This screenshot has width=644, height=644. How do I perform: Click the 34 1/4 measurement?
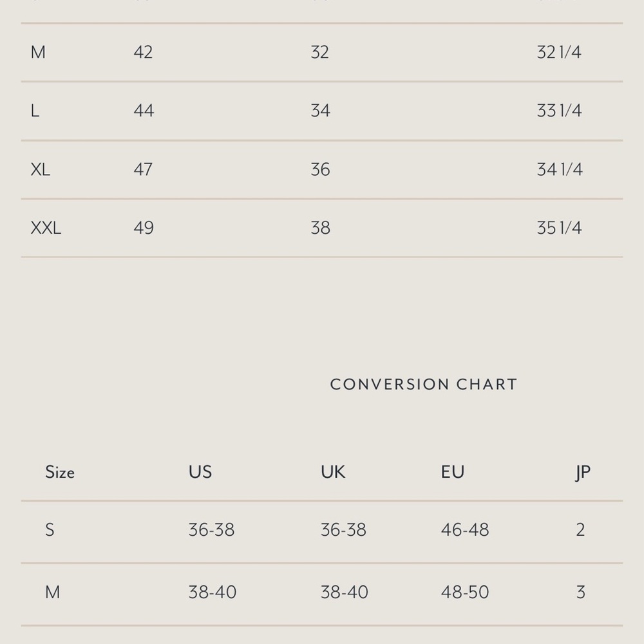pyautogui.click(x=560, y=169)
